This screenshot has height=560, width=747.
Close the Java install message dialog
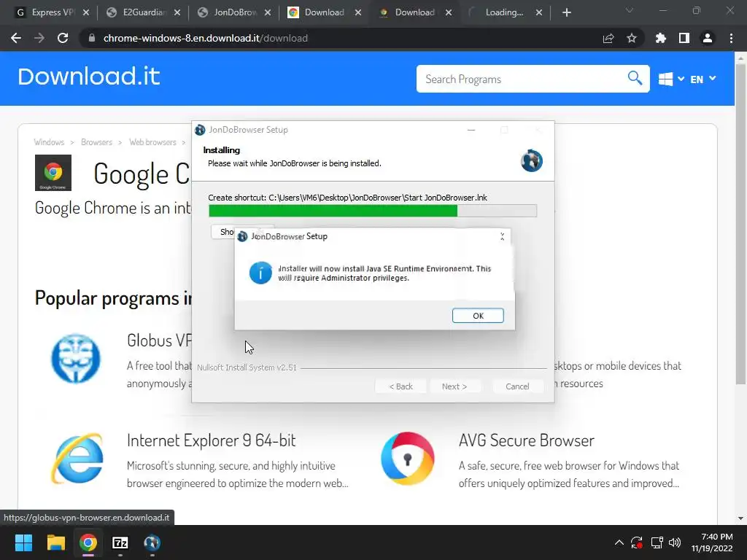coord(502,237)
